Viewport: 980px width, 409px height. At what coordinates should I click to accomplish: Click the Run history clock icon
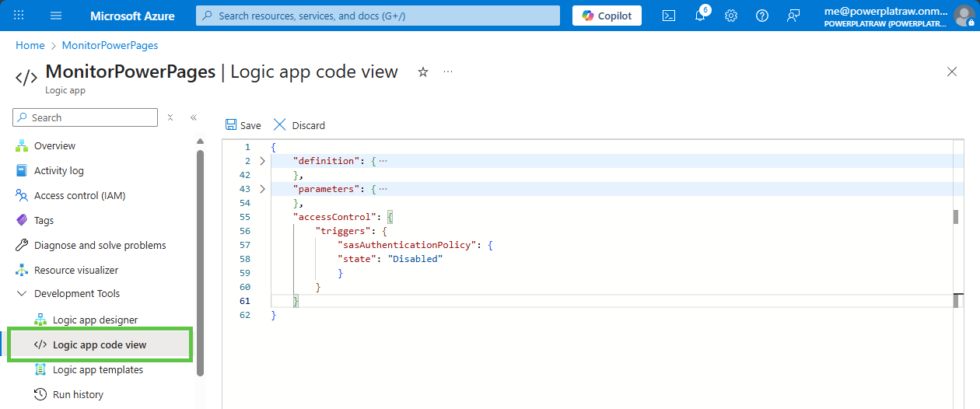tap(40, 394)
